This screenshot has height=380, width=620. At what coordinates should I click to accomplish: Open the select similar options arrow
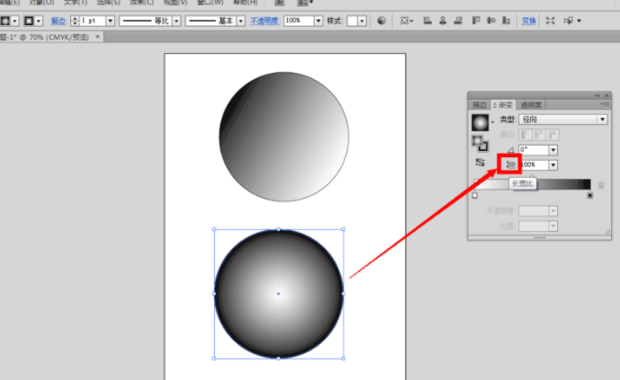tap(579, 21)
